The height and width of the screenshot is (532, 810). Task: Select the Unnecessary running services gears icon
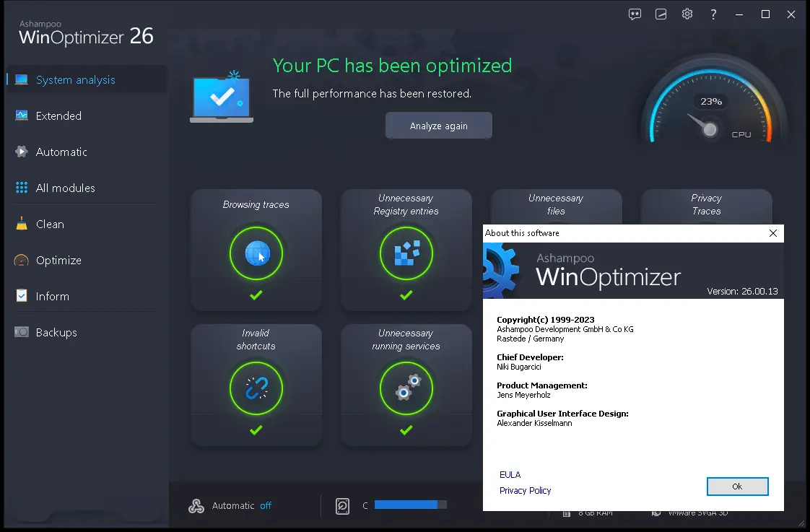pyautogui.click(x=406, y=389)
